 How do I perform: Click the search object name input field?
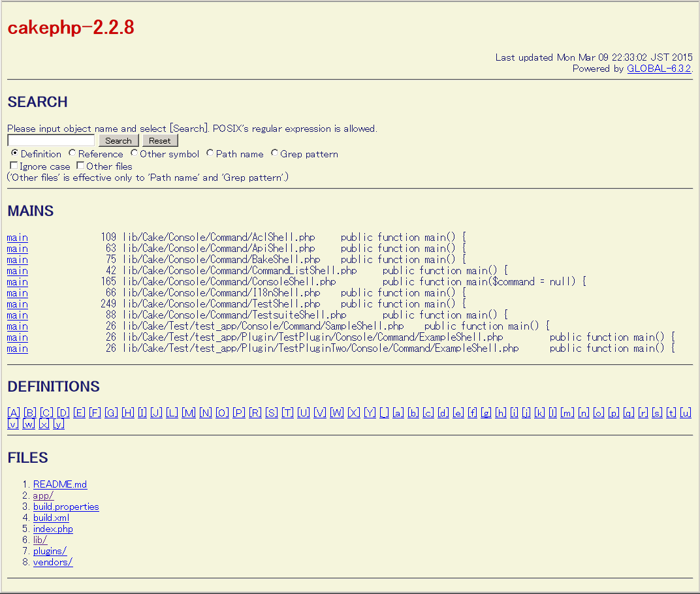point(51,140)
